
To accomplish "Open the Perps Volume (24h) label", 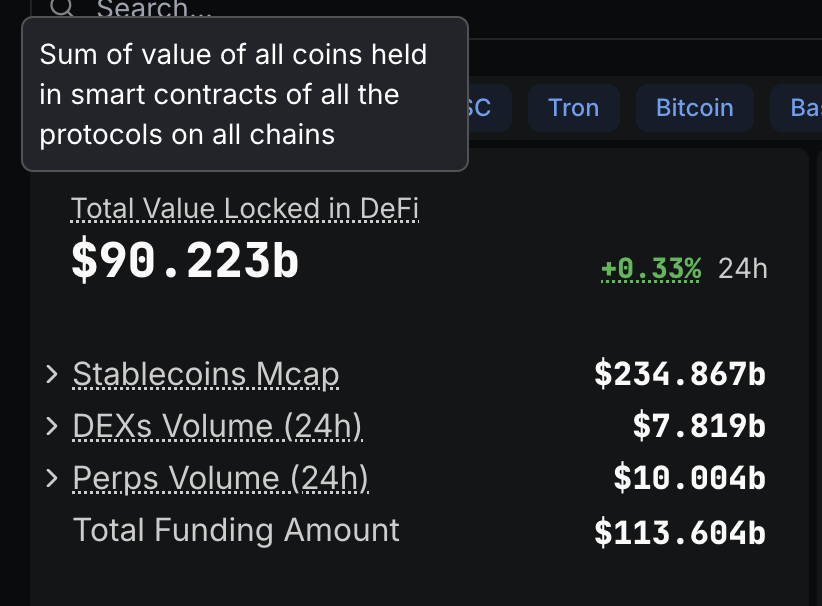I will coord(221,478).
